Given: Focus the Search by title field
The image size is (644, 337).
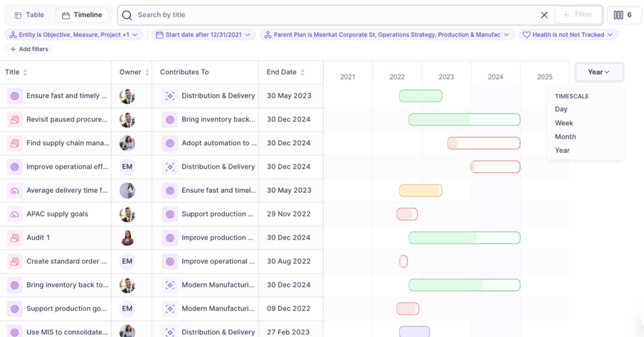Looking at the screenshot, I should 329,15.
